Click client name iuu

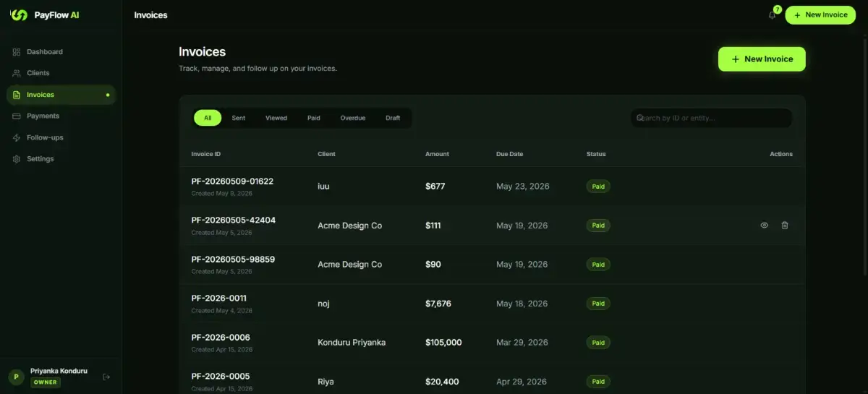[323, 187]
